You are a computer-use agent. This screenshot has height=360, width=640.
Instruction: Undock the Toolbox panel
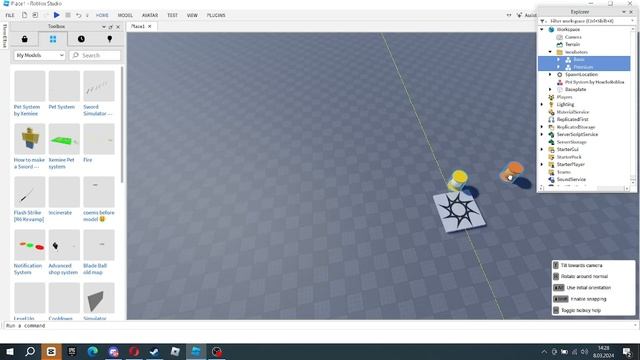pos(111,27)
